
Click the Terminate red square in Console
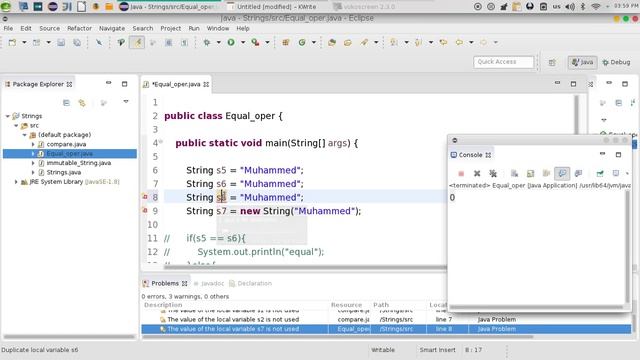[x=461, y=173]
